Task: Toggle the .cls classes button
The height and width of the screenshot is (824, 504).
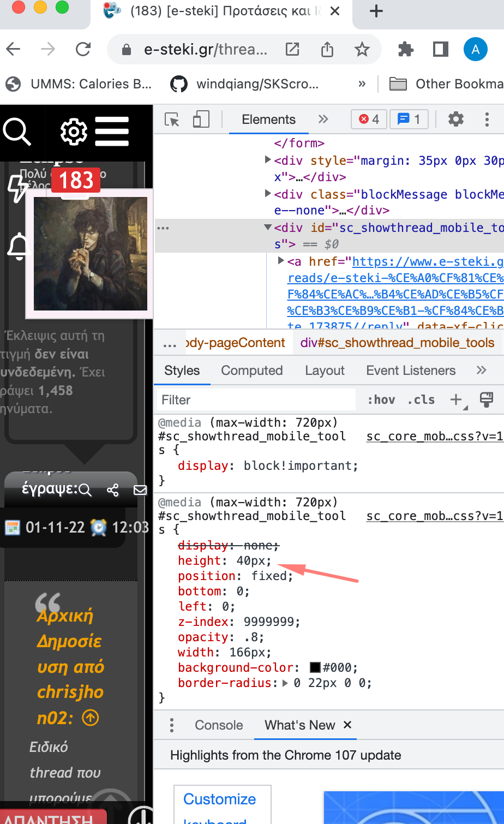Action: coord(422,400)
